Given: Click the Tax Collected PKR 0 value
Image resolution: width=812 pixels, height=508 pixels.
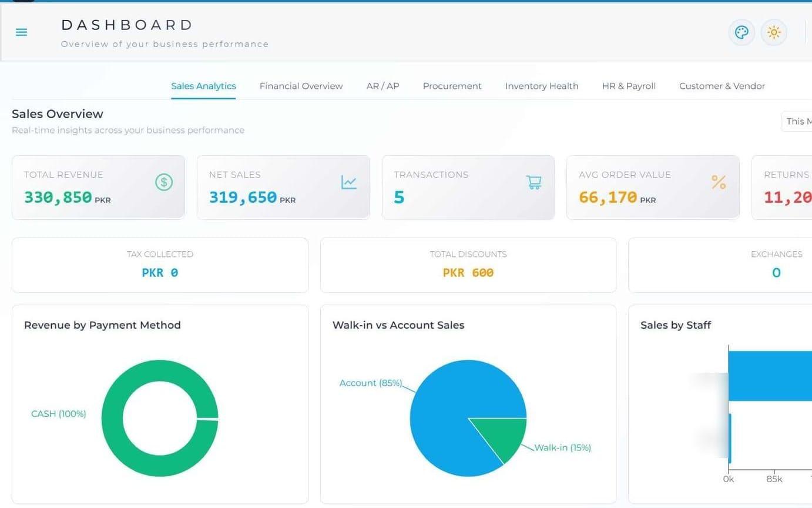Looking at the screenshot, I should point(160,273).
